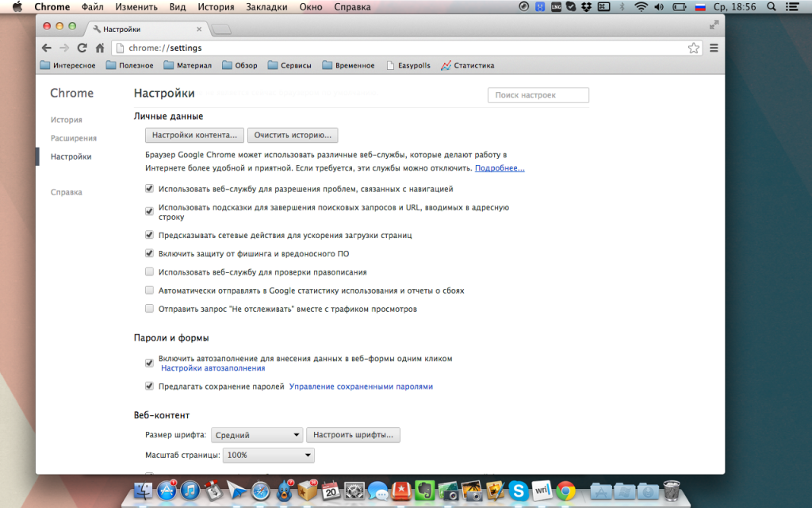Open Управление сохраненными паролями link
Viewport: 812px width, 508px height.
coord(361,387)
